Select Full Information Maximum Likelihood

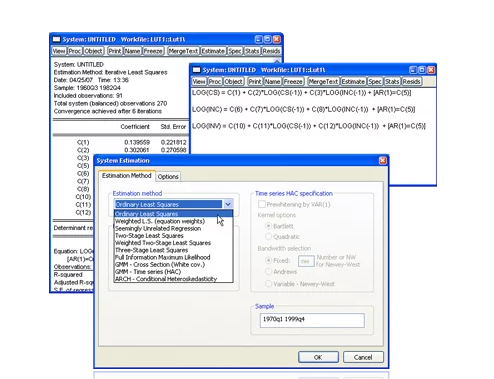[x=173, y=257]
